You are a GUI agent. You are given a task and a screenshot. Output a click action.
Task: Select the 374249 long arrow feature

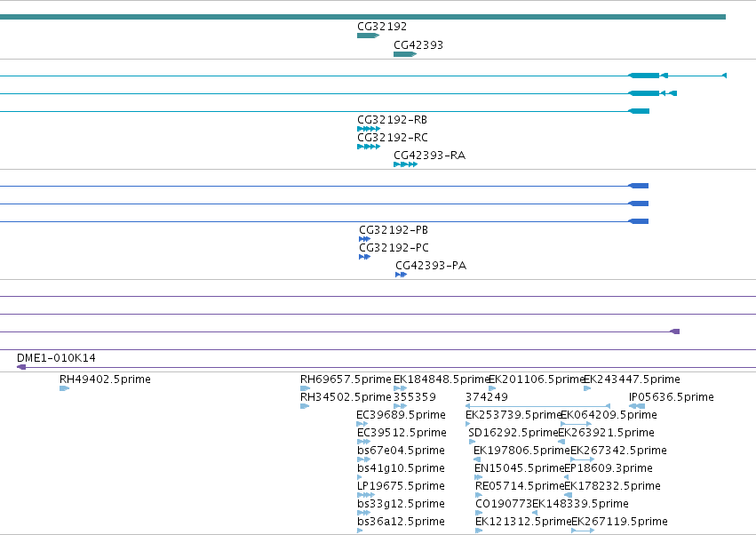pyautogui.click(x=537, y=406)
